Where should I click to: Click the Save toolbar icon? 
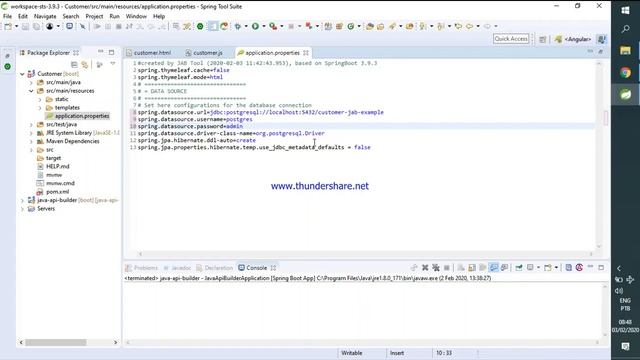[x=25, y=27]
